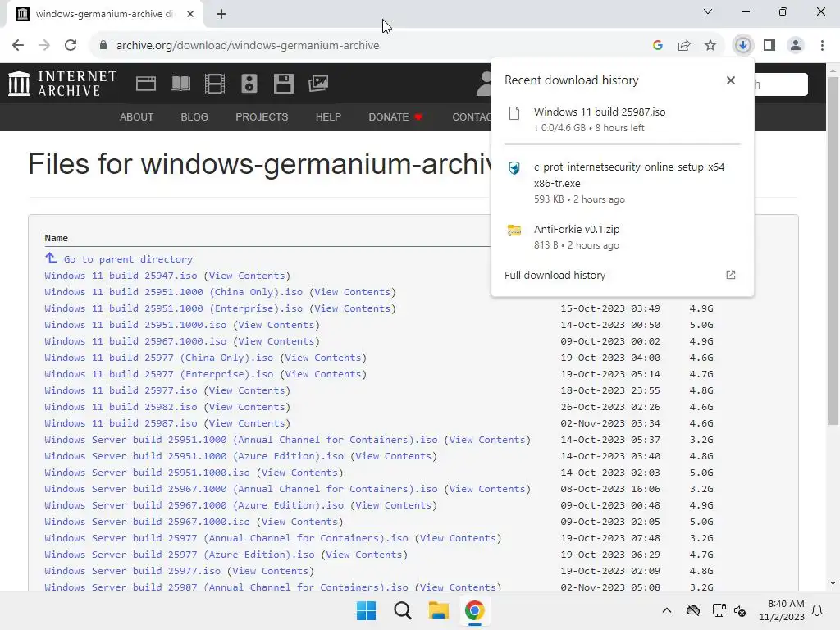The image size is (840, 630).
Task: Click the Google search icon in address bar
Action: click(x=658, y=46)
